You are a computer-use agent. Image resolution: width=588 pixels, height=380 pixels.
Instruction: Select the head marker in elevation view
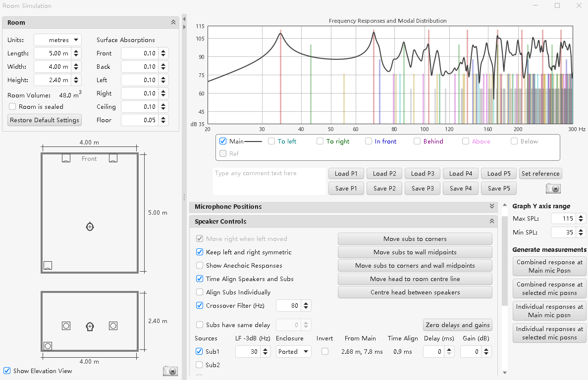tap(90, 327)
